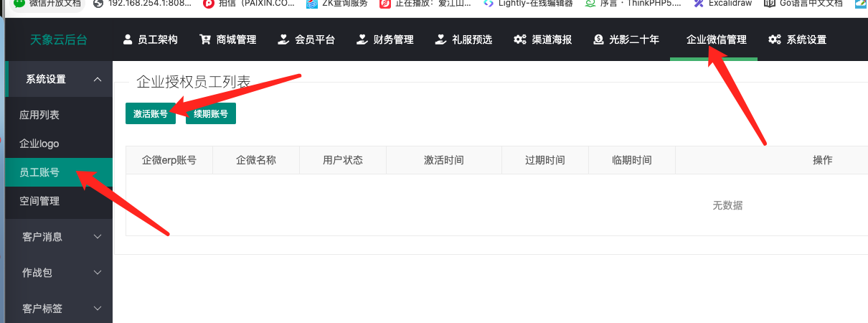Open 渠道海报 gears menu item
This screenshot has width=868, height=323.
tap(542, 39)
